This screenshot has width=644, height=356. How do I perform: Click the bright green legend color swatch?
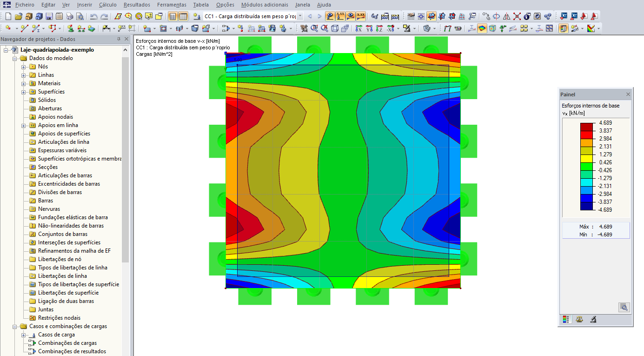pos(587,166)
